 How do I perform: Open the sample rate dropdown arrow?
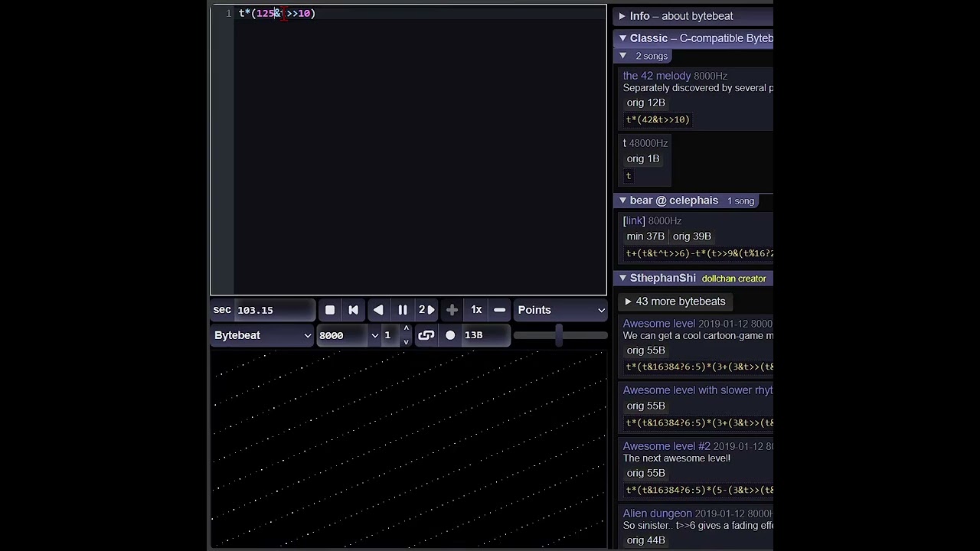coord(375,335)
